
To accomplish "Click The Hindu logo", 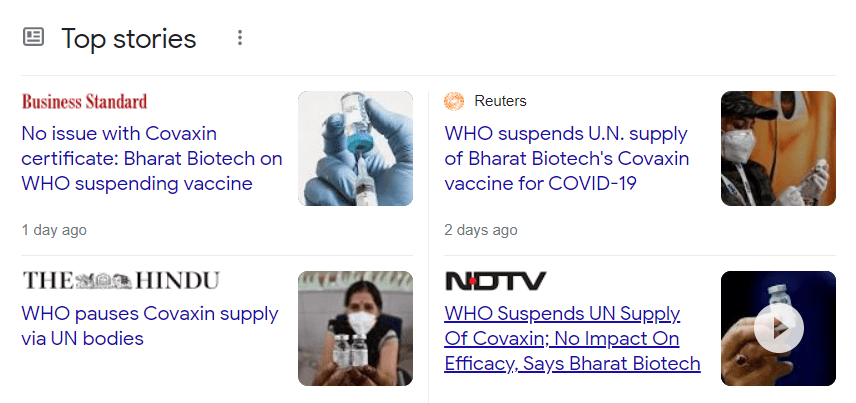I will point(121,281).
